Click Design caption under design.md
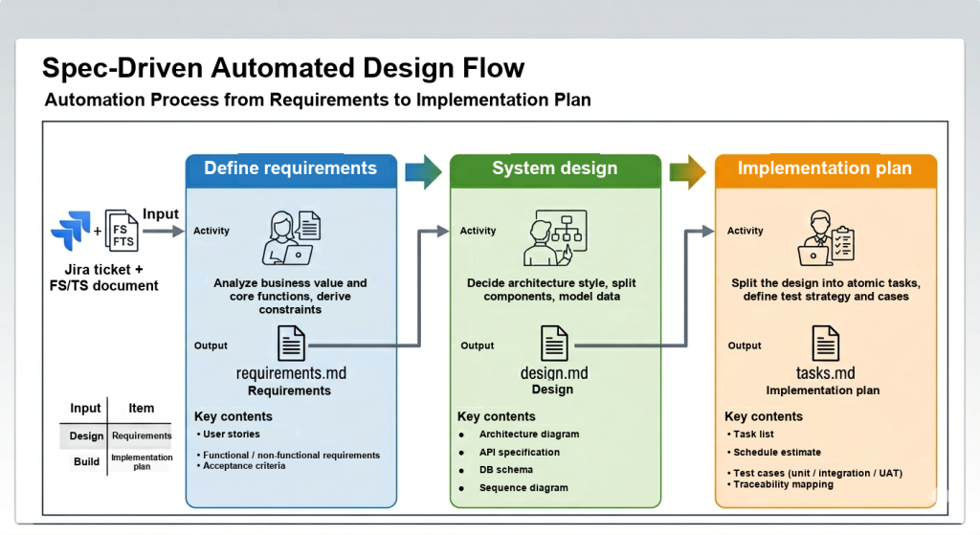Viewport: 980px width, 535px height. coord(552,390)
